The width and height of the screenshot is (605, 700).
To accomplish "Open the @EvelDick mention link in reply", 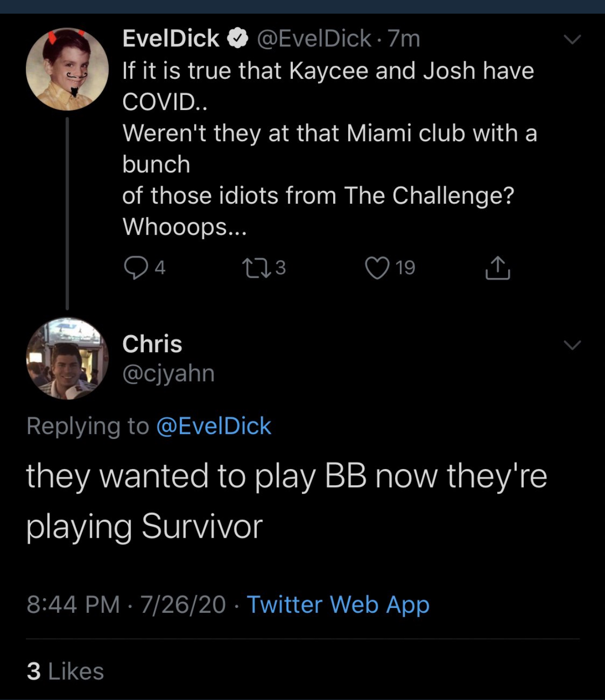I will tap(214, 426).
